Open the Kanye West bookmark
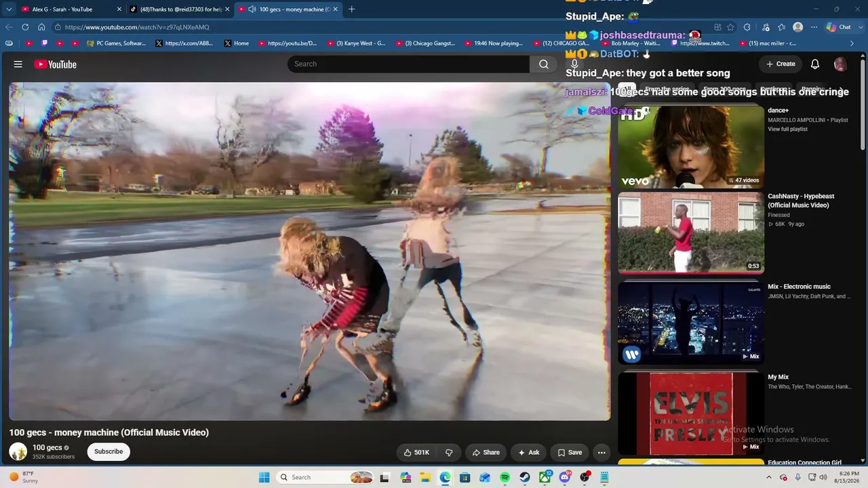868x488 pixels. tap(356, 43)
